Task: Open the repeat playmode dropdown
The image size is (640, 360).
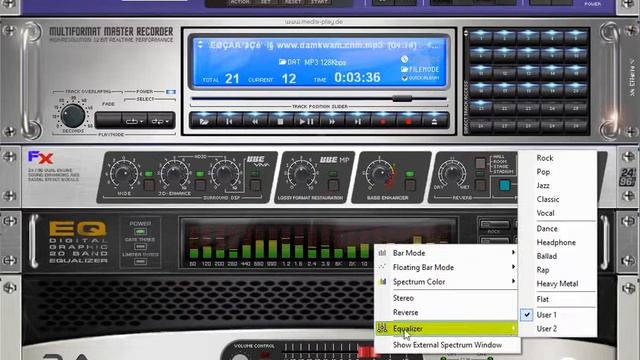Action: point(134,121)
